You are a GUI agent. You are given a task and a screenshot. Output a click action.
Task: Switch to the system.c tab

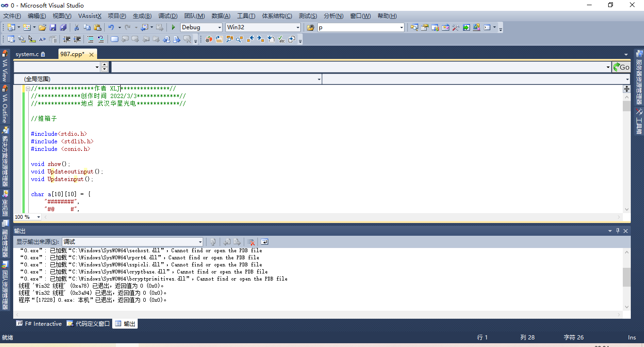pos(31,54)
